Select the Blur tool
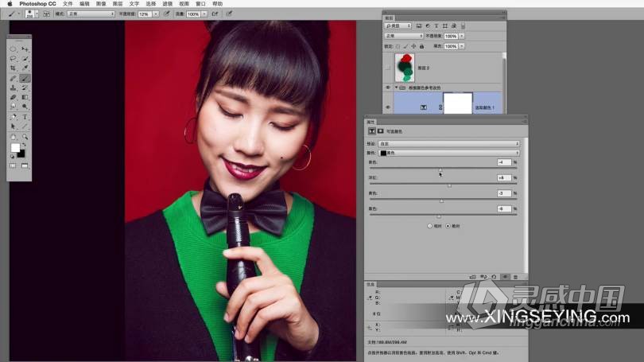This screenshot has height=362, width=644. pyautogui.click(x=14, y=107)
